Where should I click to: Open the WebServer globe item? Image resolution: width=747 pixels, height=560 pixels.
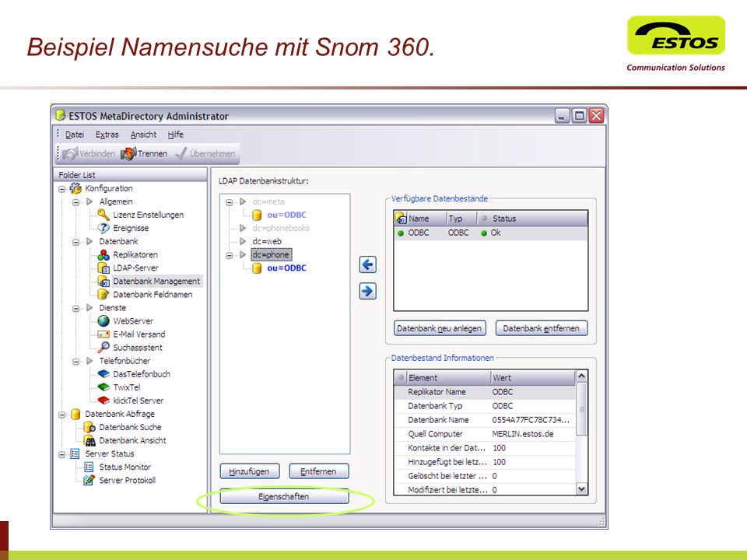(126, 321)
